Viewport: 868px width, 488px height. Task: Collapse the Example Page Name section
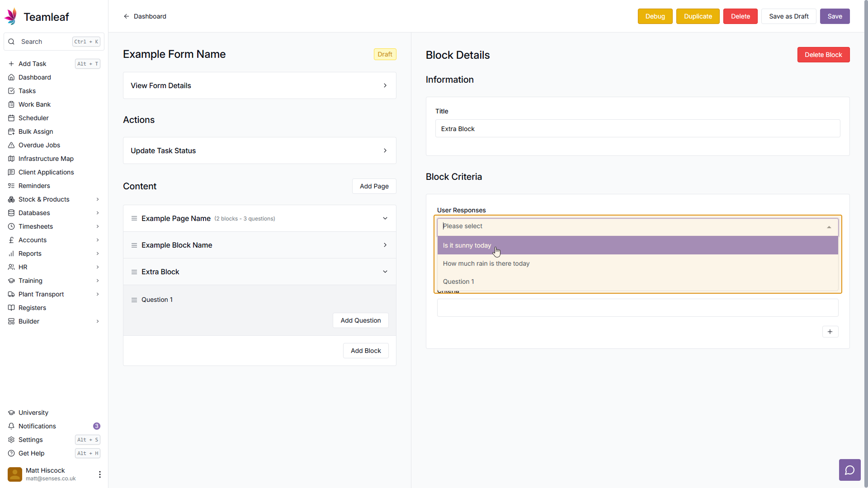[385, 218]
